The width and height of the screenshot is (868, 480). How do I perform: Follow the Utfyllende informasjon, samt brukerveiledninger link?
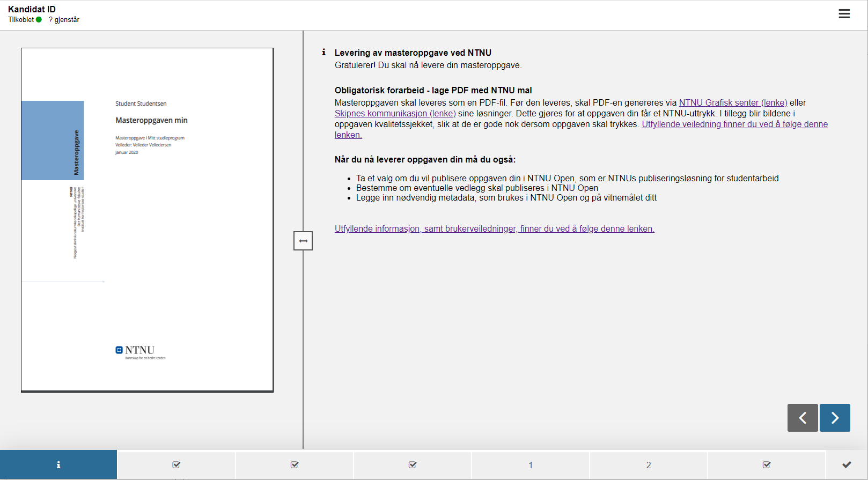click(495, 228)
